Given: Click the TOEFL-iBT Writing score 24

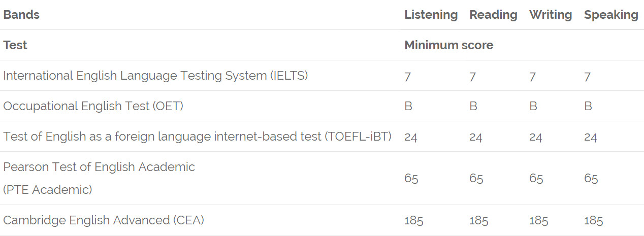Looking at the screenshot, I should (536, 138).
